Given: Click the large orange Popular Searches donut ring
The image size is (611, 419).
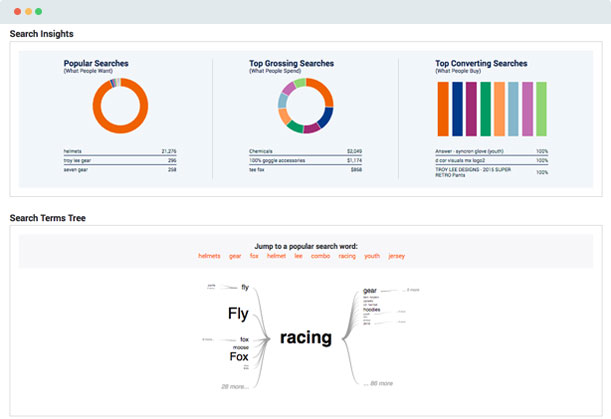Looking at the screenshot, I should pyautogui.click(x=120, y=129).
